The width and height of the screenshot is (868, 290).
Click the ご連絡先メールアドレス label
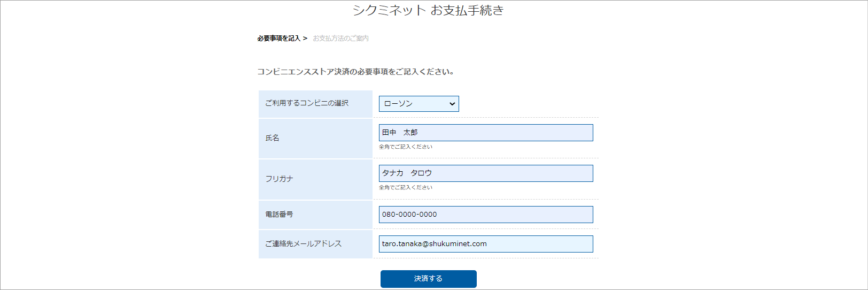303,244
